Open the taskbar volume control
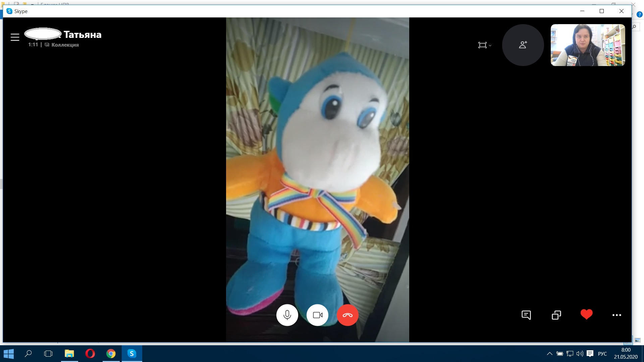 (580, 354)
